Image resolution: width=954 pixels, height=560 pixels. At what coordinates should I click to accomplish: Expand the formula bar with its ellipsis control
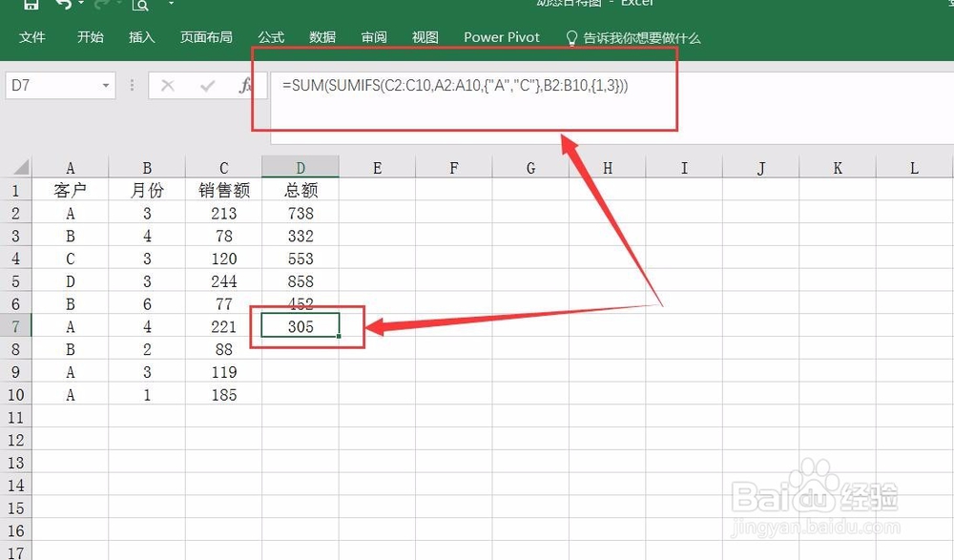pos(131,85)
